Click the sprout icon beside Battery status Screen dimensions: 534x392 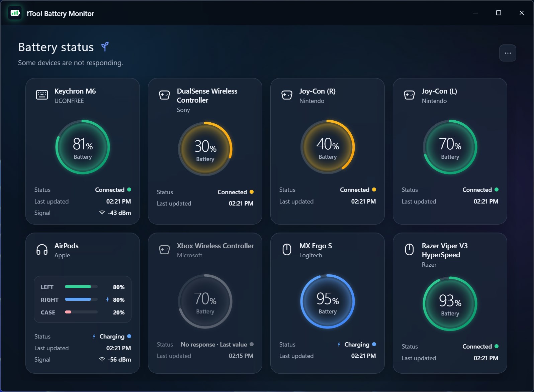pyautogui.click(x=105, y=46)
